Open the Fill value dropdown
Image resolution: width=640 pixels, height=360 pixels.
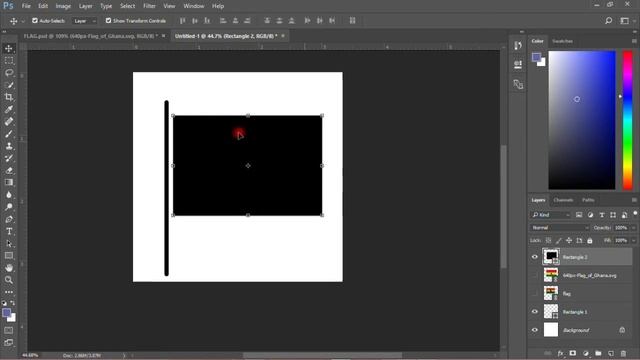[633, 240]
